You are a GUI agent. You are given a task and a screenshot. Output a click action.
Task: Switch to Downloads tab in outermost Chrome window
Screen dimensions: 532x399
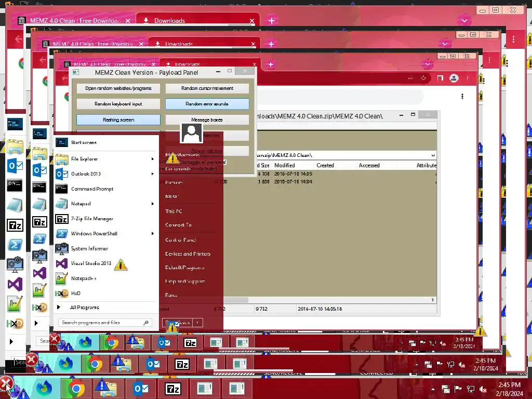(197, 21)
